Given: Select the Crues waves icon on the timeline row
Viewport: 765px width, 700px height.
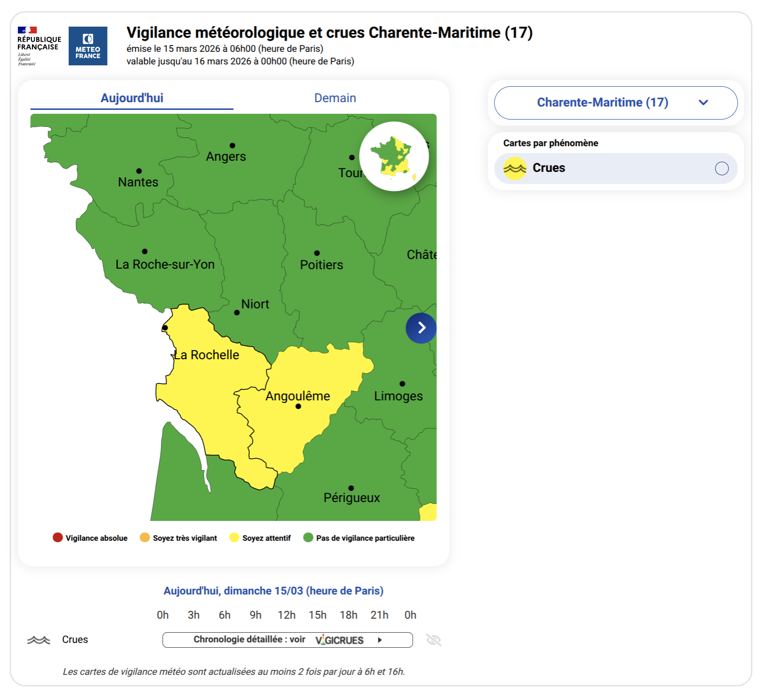Looking at the screenshot, I should coord(39,639).
